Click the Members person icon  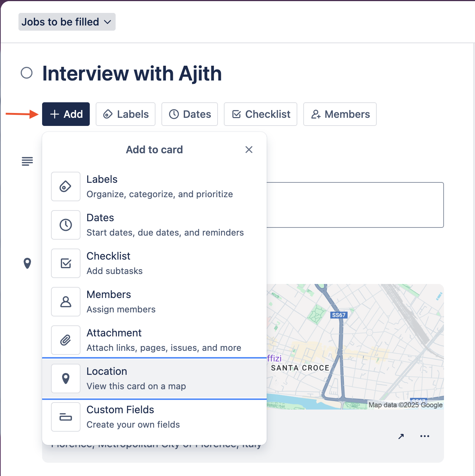pyautogui.click(x=65, y=302)
